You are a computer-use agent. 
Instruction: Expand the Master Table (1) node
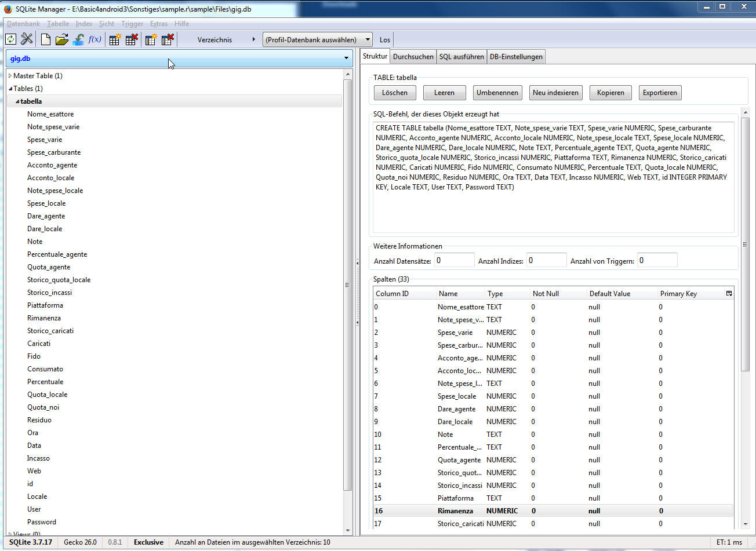tap(10, 76)
